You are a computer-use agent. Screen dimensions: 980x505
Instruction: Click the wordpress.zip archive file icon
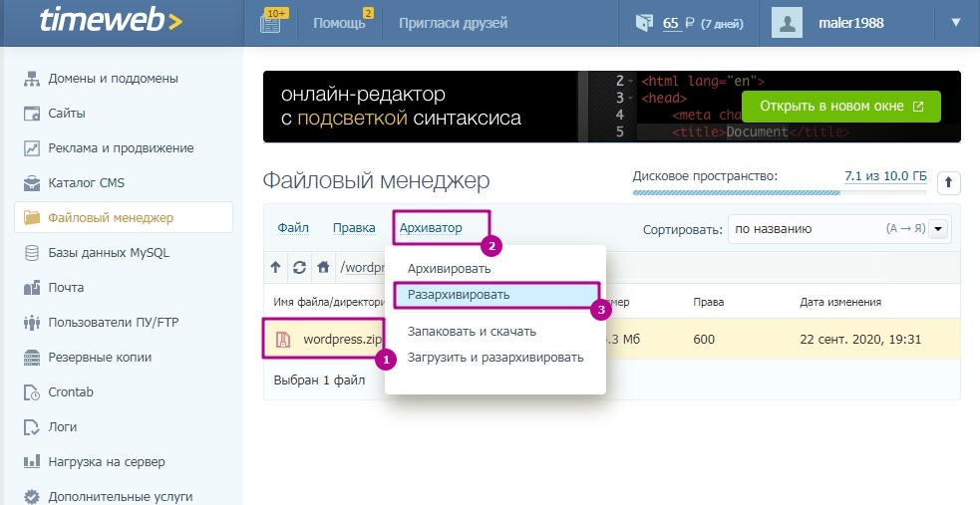283,339
